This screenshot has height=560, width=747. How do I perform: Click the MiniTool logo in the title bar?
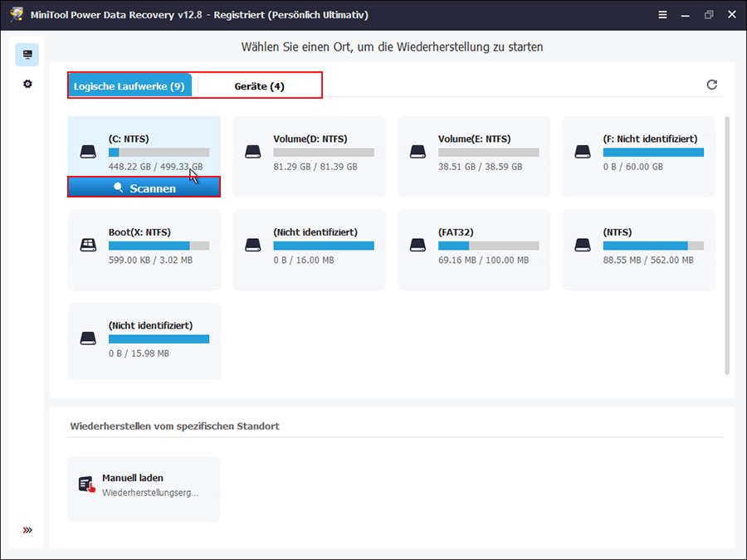coord(17,14)
